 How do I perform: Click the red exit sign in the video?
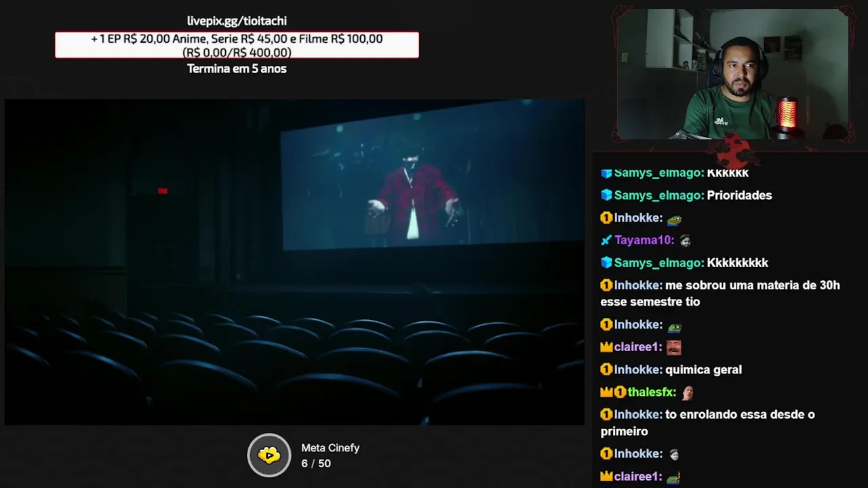pos(163,191)
